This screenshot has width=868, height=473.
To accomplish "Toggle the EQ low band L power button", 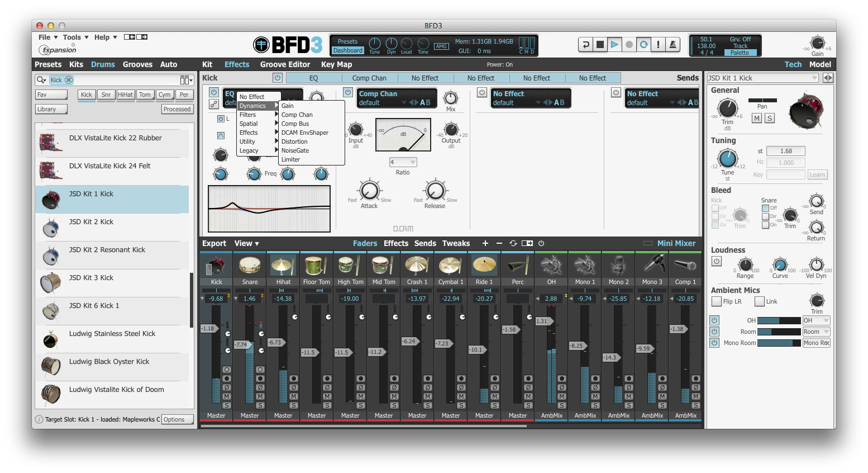I will click(221, 119).
